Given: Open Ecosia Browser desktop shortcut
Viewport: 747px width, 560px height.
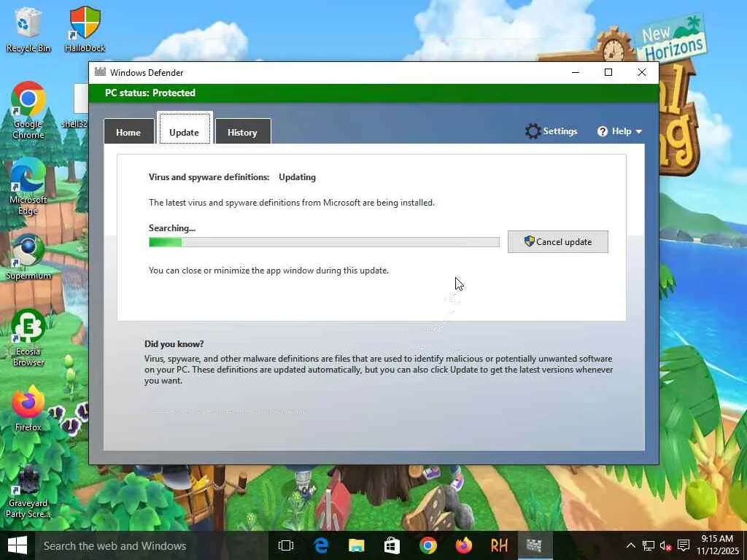Looking at the screenshot, I should pos(28,338).
